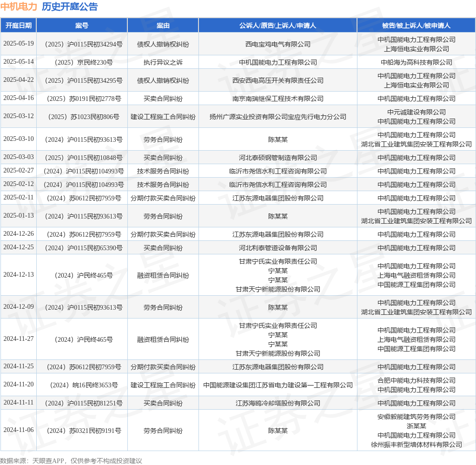Click the 案由 column header
This screenshot has height=465, width=476.
(163, 26)
